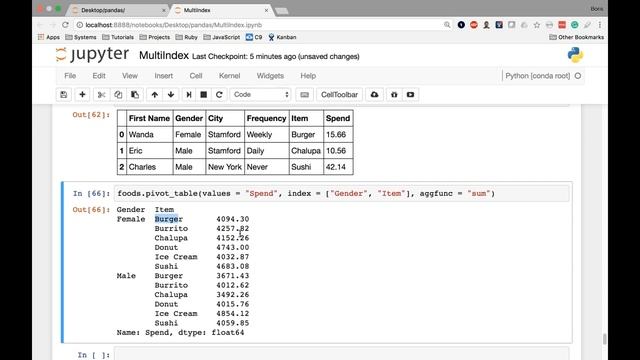Close the MultiIndex browser tab

tap(267, 10)
